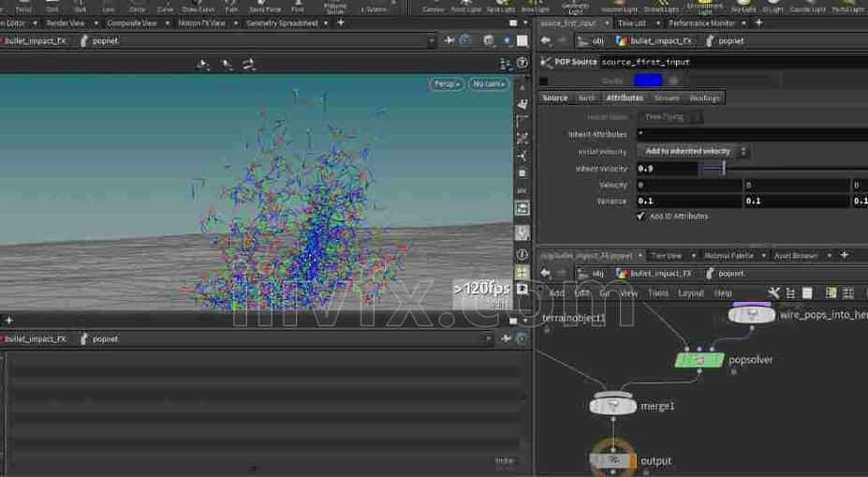Click the viewport help question mark icon

click(522, 63)
